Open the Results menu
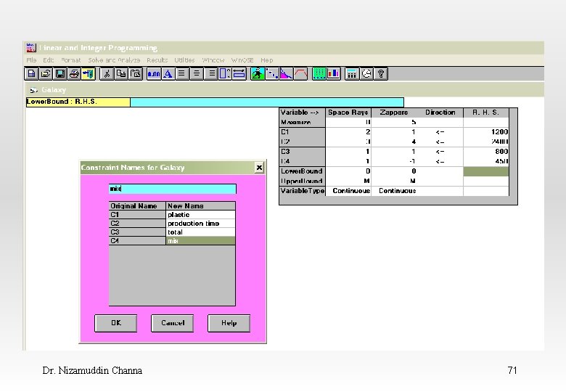 coord(157,60)
